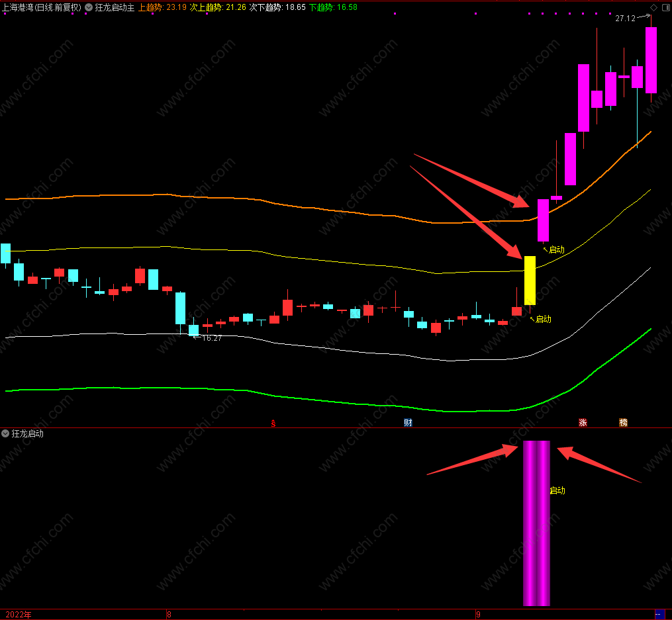This screenshot has height=620, width=672.
Task: Select the month 8 marker on the time axis
Action: click(x=169, y=615)
